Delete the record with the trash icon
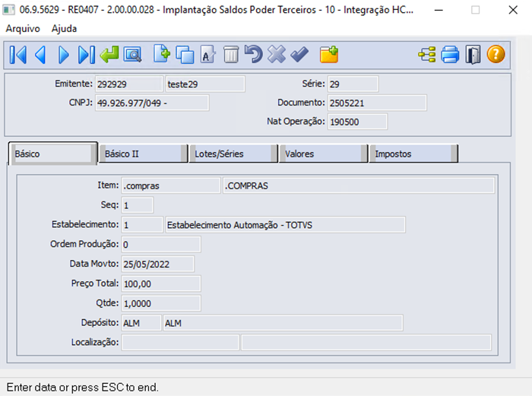 pos(231,55)
